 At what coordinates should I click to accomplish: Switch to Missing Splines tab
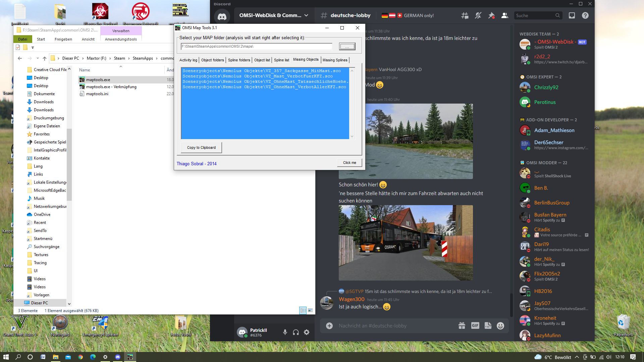[335, 60]
